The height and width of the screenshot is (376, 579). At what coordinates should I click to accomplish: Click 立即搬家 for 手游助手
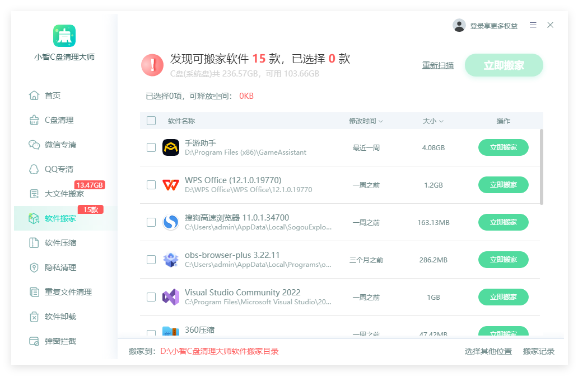(x=503, y=147)
